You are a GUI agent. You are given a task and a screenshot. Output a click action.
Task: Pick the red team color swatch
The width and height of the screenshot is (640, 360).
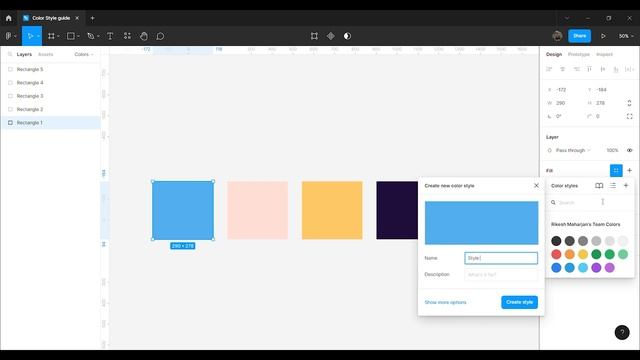556,254
